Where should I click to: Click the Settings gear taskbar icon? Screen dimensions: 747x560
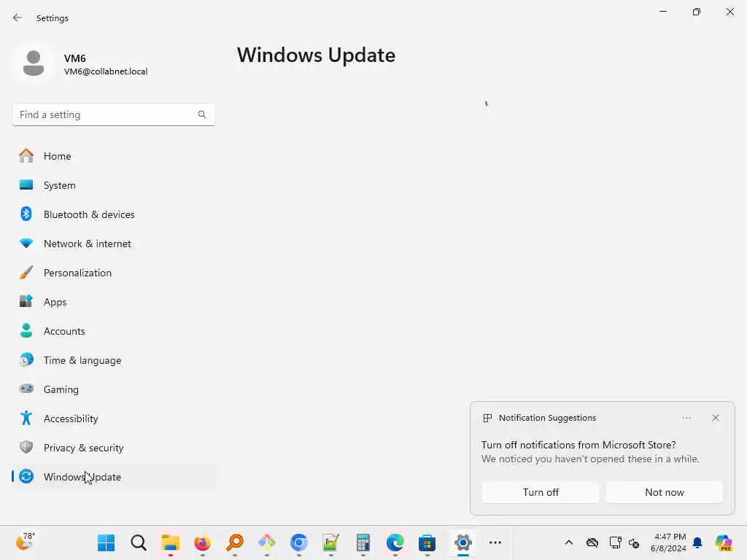(x=462, y=542)
